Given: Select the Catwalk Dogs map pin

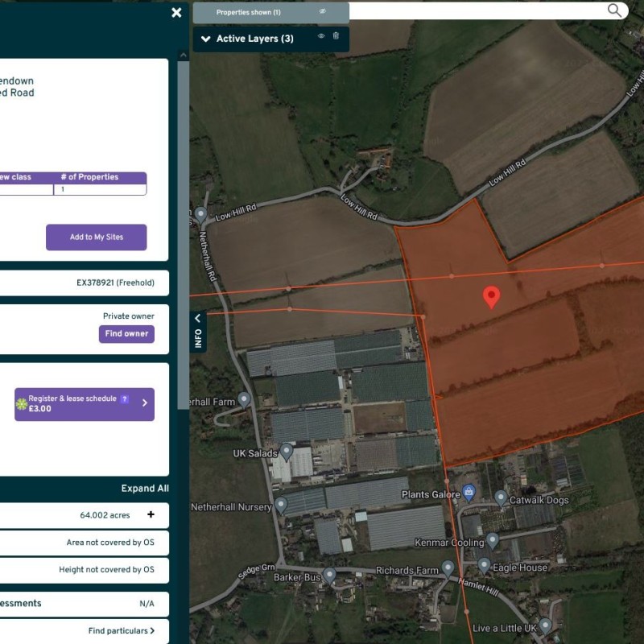Looking at the screenshot, I should [501, 498].
